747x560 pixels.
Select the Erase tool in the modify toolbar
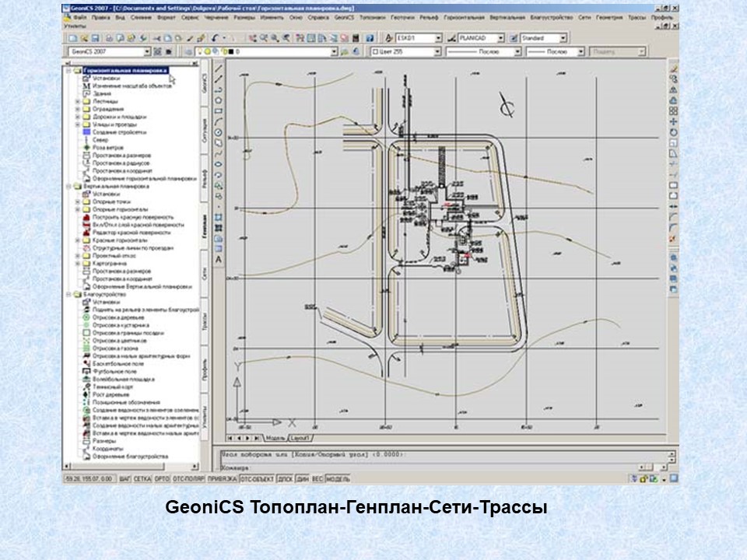coord(673,68)
